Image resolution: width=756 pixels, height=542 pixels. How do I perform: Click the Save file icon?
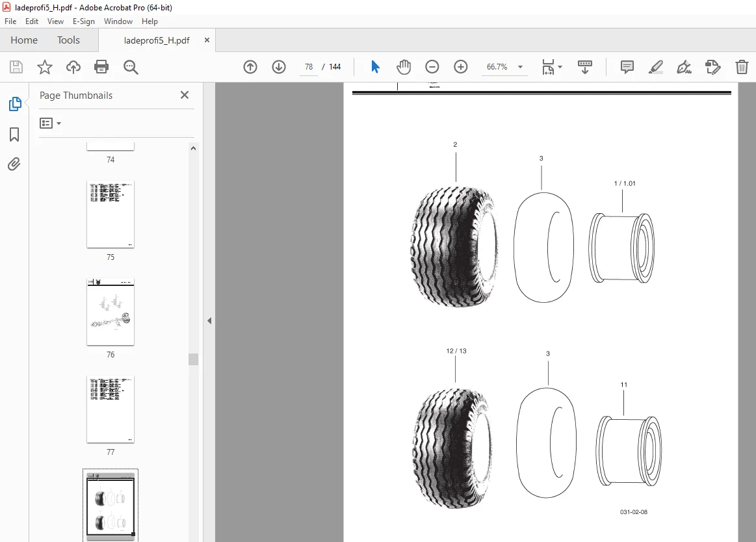[x=16, y=67]
